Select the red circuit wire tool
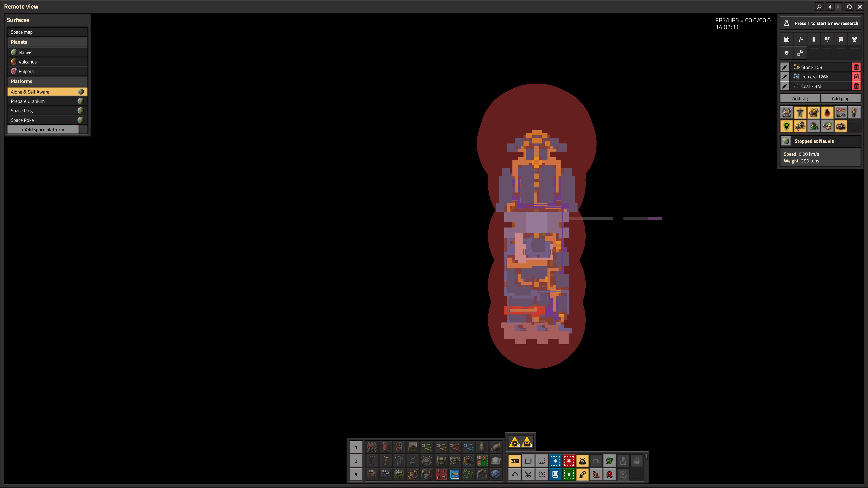868x488 pixels. tap(609, 474)
